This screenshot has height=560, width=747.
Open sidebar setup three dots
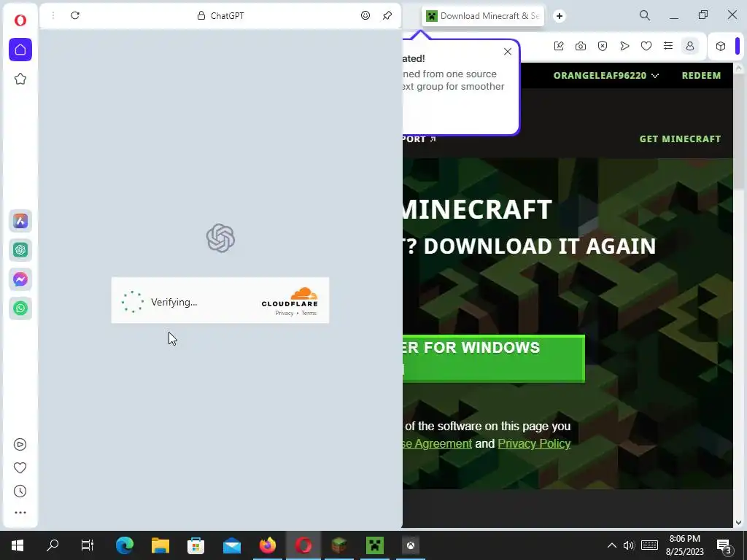point(20,513)
